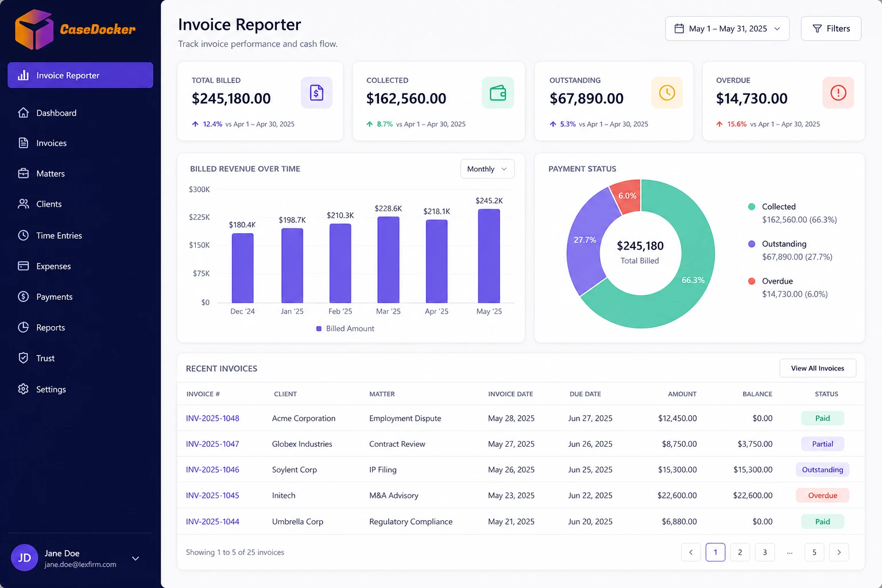Click the Umbrella Corp client cell
The width and height of the screenshot is (882, 588).
(x=297, y=521)
